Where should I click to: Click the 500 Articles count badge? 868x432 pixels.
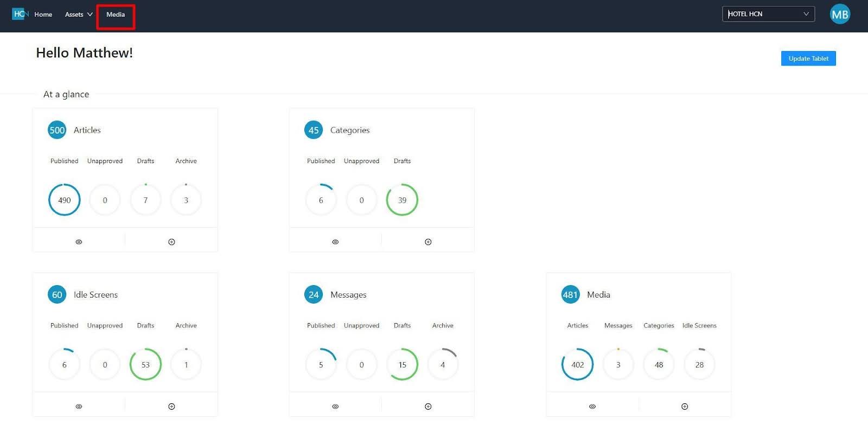coord(57,130)
